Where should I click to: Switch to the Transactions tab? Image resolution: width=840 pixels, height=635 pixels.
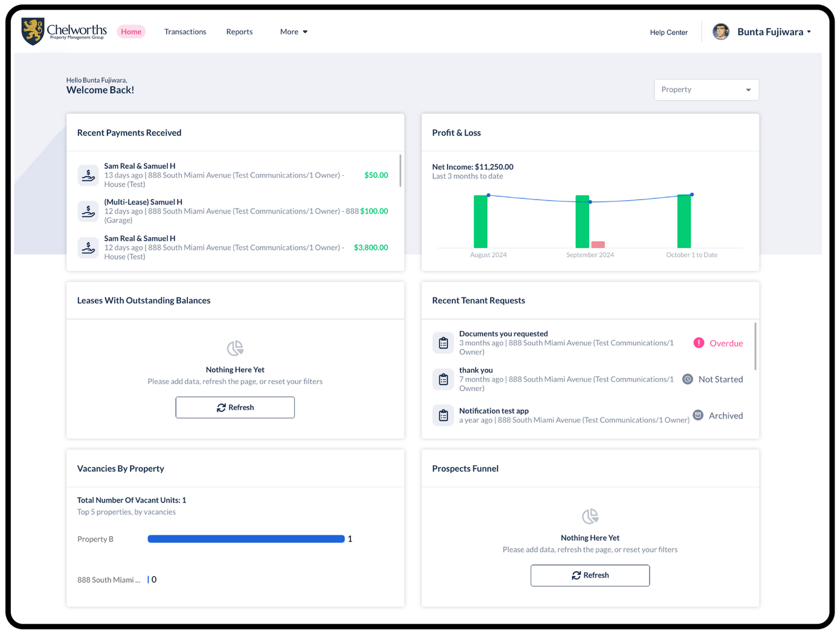[x=185, y=31]
